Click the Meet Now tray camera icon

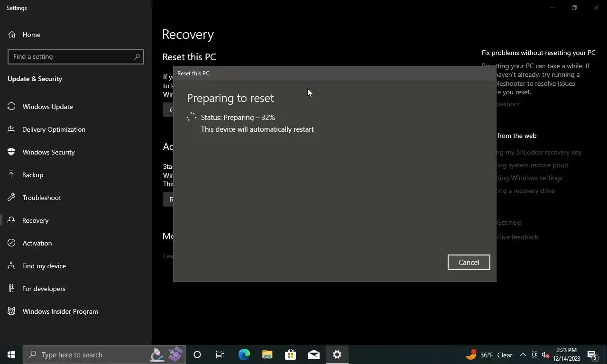click(534, 355)
